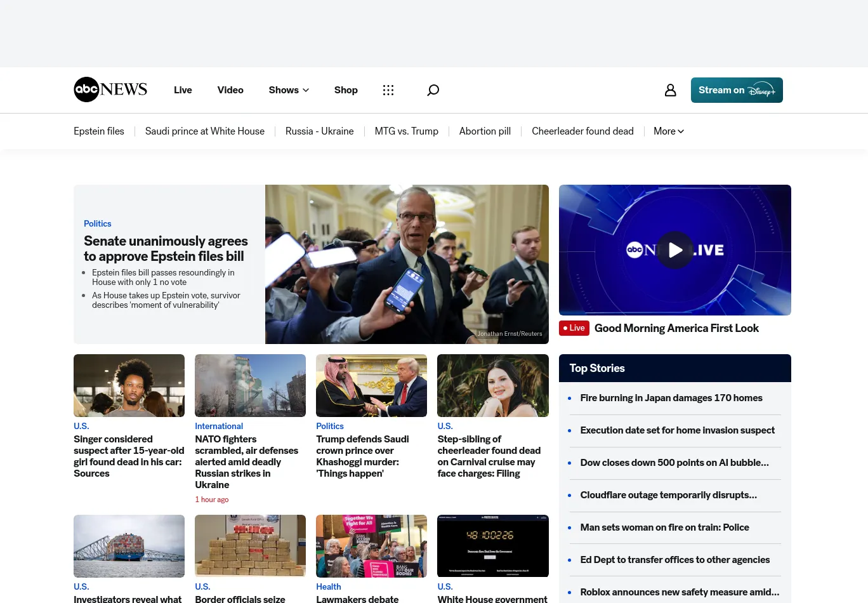Viewport: 868px width, 603px height.
Task: Select the Epstein files topic
Action: pos(99,131)
